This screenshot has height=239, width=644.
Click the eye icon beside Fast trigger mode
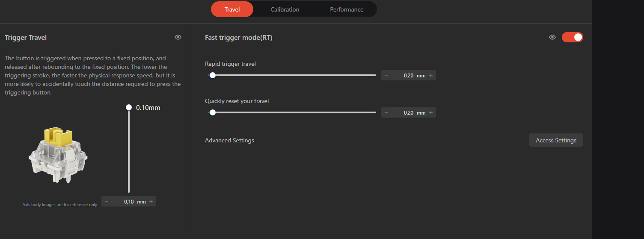(552, 38)
